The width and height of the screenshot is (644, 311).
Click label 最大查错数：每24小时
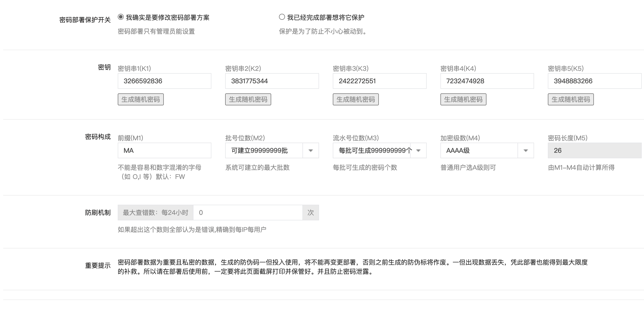pos(155,213)
